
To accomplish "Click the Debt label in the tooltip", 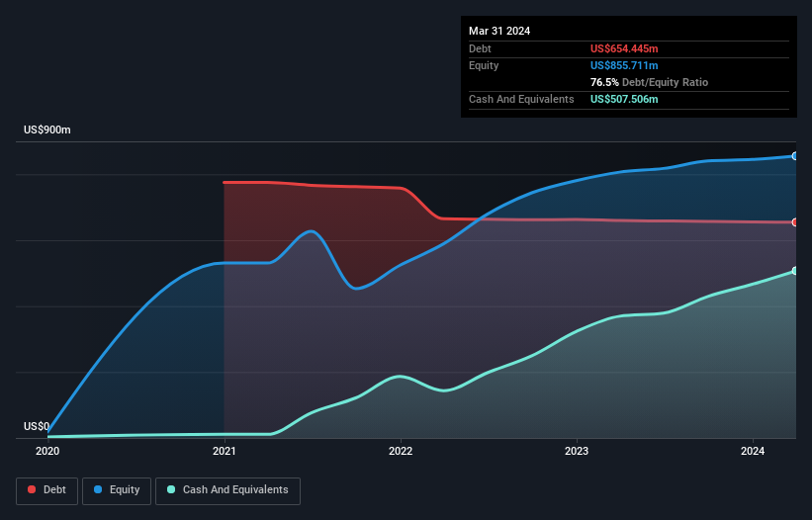I will (480, 48).
